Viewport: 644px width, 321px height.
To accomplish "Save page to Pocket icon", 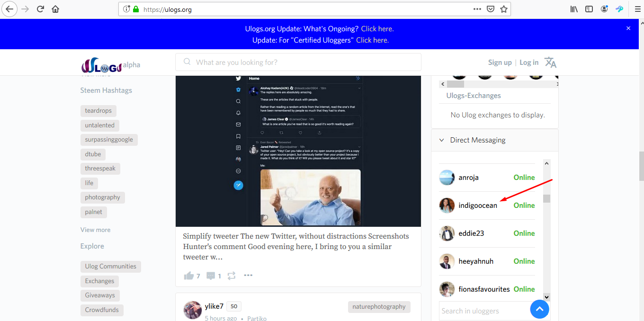I will click(491, 9).
